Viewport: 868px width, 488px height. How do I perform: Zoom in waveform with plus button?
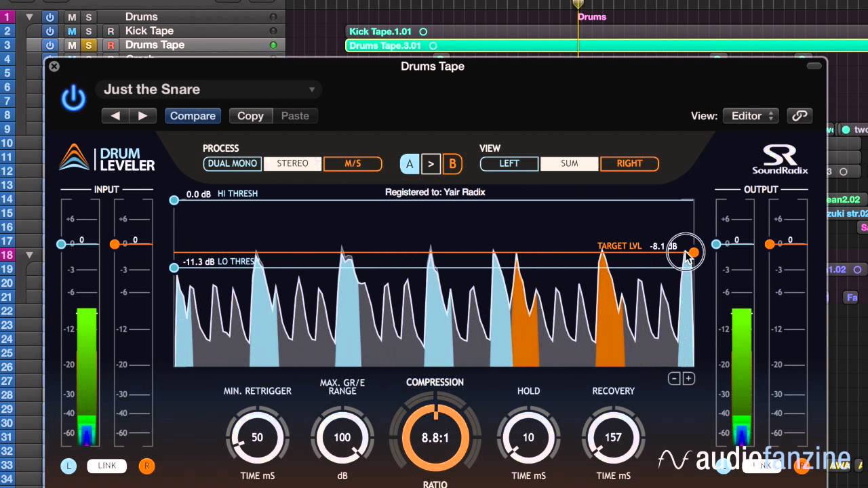(x=688, y=379)
